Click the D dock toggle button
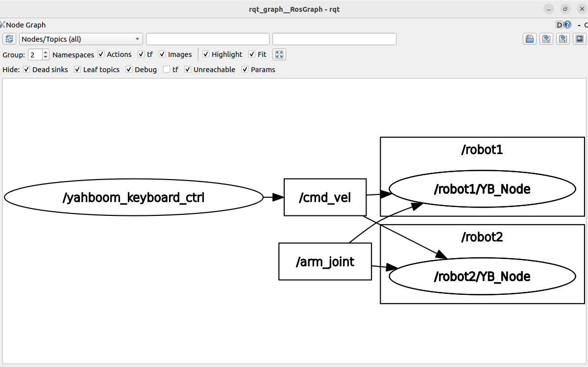Viewport: 588px width, 367px height. point(559,25)
